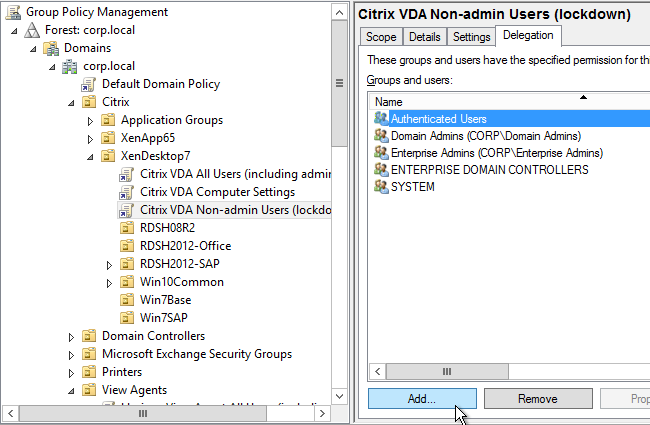The height and width of the screenshot is (425, 650).
Task: Expand the Win10Common OU
Action: (109, 283)
